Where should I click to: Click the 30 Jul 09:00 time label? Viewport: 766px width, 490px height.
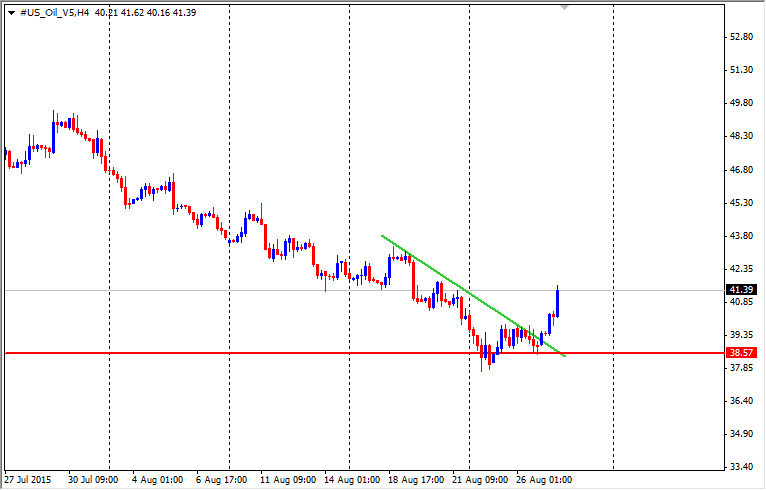click(93, 480)
